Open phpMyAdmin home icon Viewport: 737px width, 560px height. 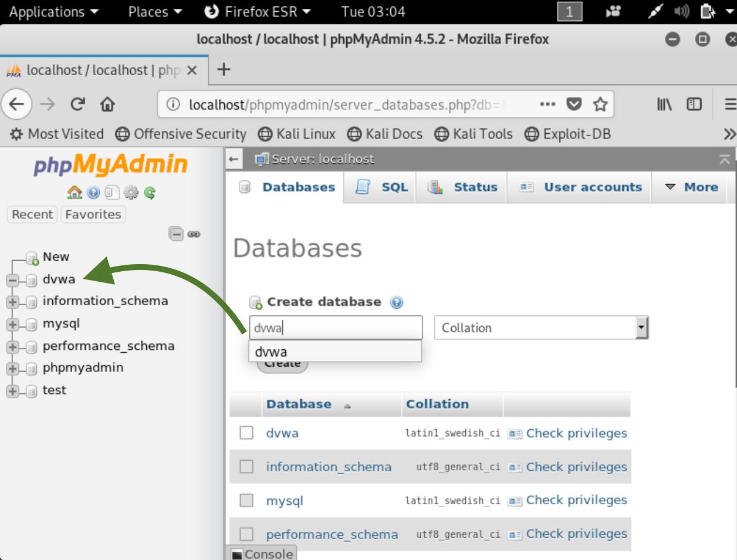click(75, 193)
